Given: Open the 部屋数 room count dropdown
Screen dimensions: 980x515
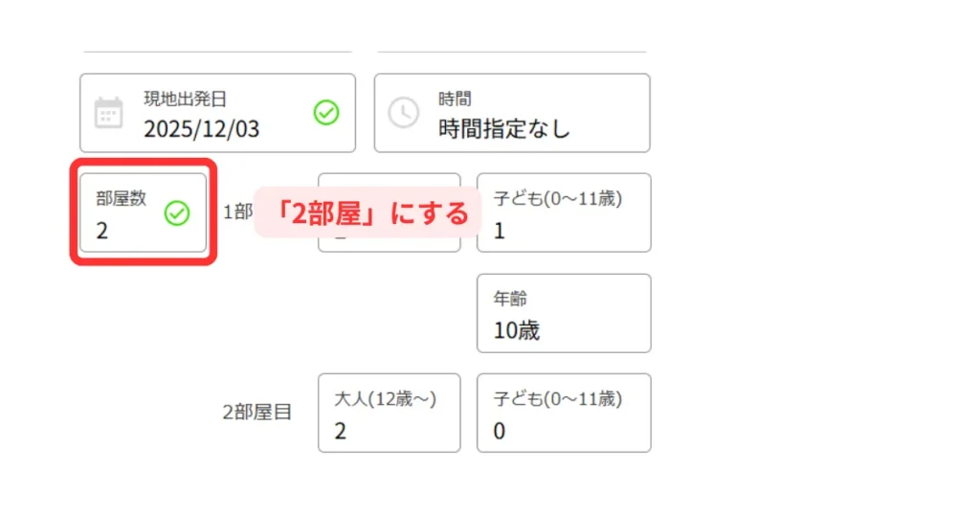Looking at the screenshot, I should point(143,213).
